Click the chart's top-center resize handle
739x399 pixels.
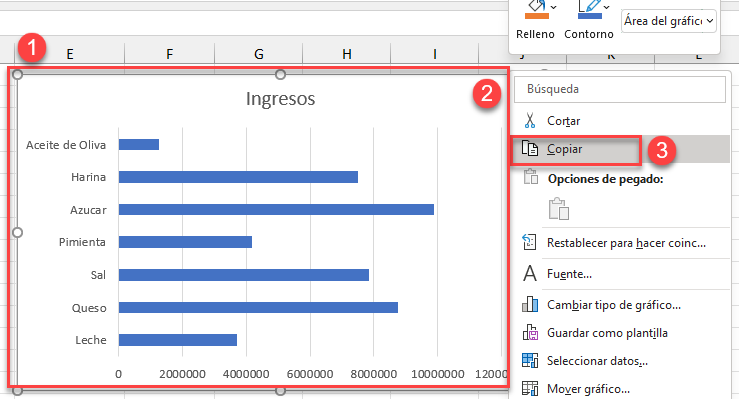[x=280, y=74]
